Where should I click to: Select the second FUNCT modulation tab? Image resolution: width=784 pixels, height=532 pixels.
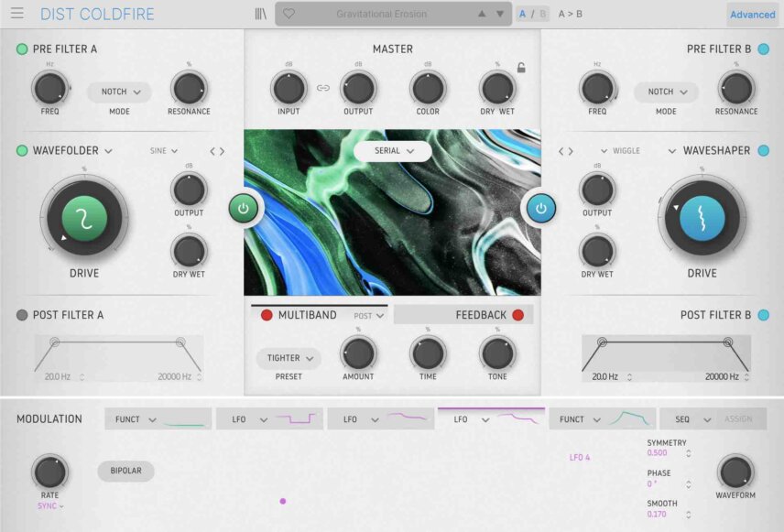tap(602, 419)
